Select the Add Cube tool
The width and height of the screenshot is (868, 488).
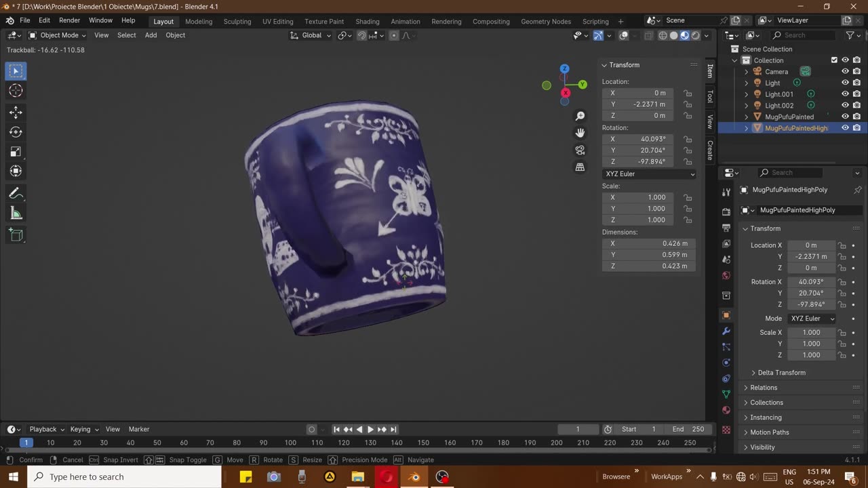[x=16, y=235]
